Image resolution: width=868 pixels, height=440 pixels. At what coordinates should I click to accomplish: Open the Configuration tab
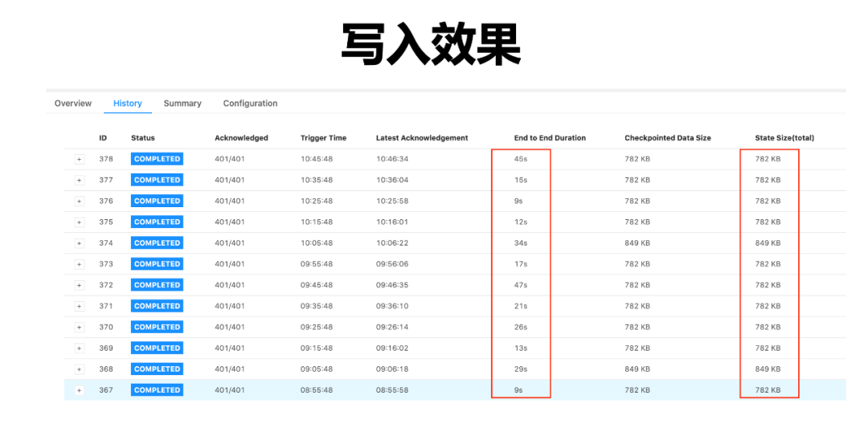(250, 104)
